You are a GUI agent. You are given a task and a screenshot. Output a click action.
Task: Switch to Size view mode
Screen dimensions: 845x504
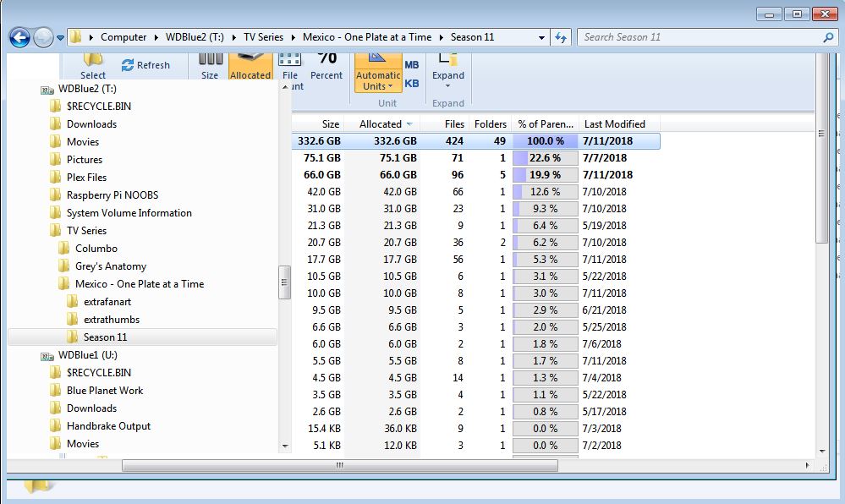(x=210, y=66)
